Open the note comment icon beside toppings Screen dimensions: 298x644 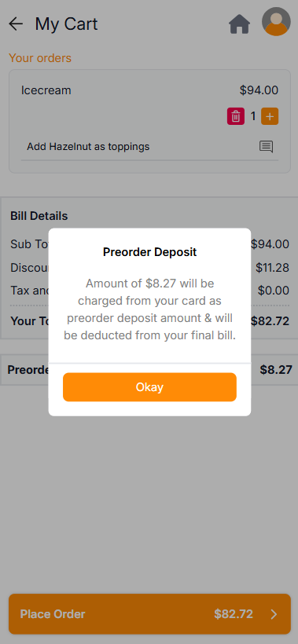tap(266, 147)
